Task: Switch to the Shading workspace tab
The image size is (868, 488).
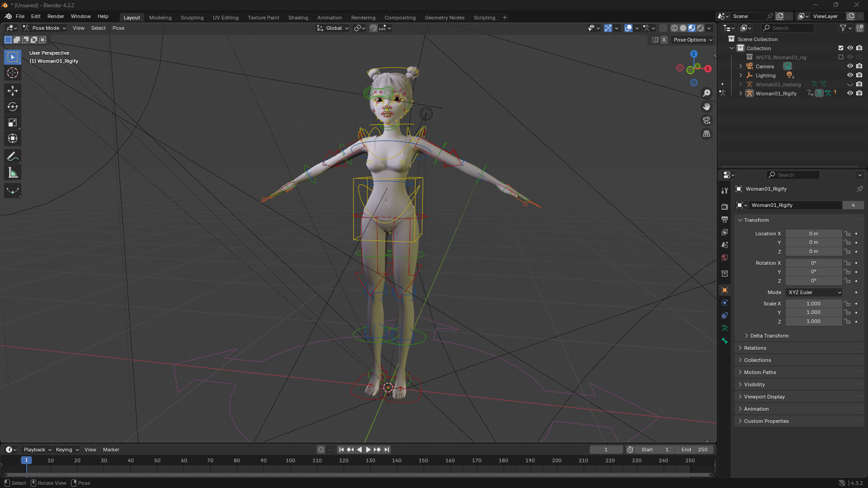Action: point(298,17)
